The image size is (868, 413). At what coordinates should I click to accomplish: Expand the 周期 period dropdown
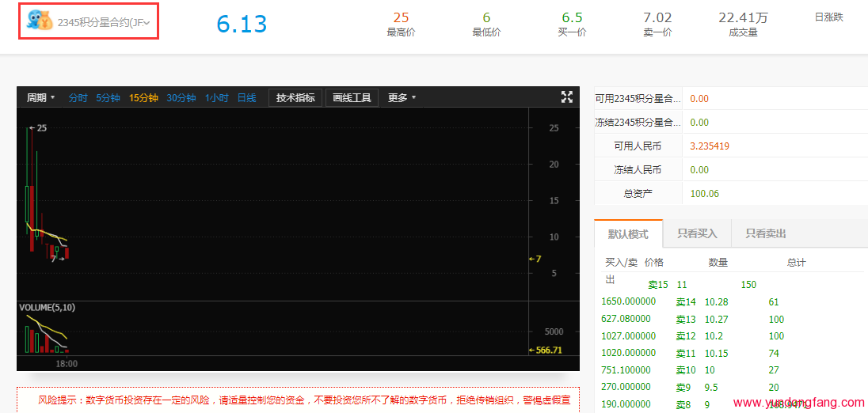(x=40, y=98)
